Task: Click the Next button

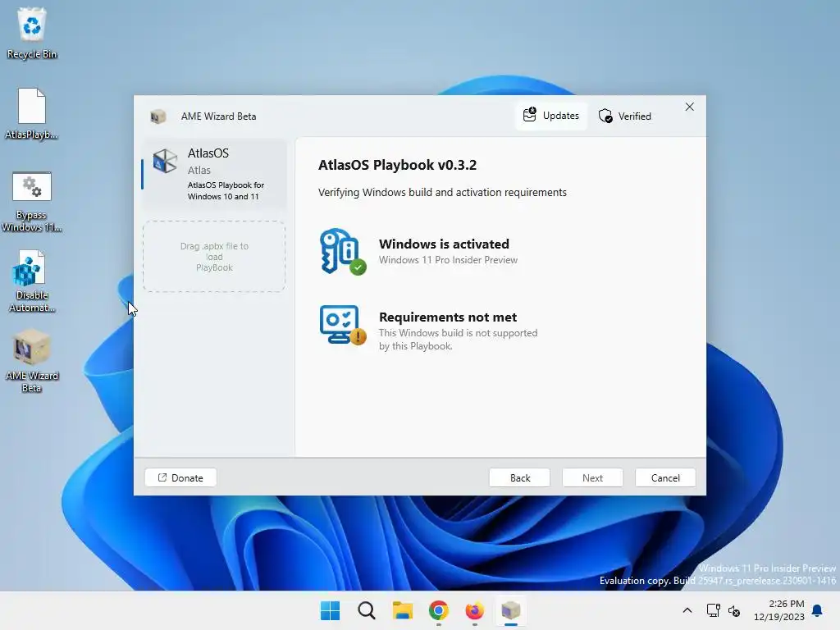Action: (x=592, y=478)
